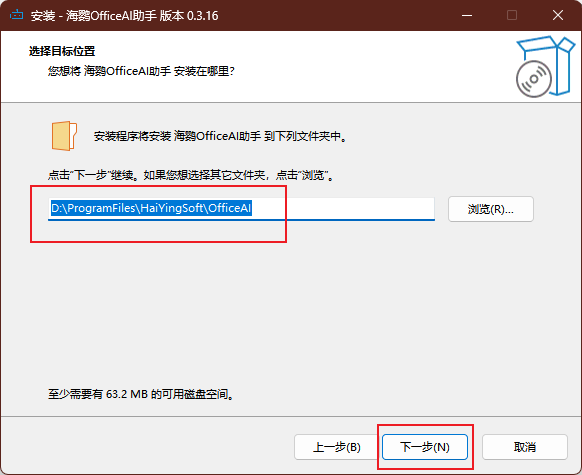Click the setup box and disc icon
Image resolution: width=582 pixels, height=475 pixels.
point(545,67)
